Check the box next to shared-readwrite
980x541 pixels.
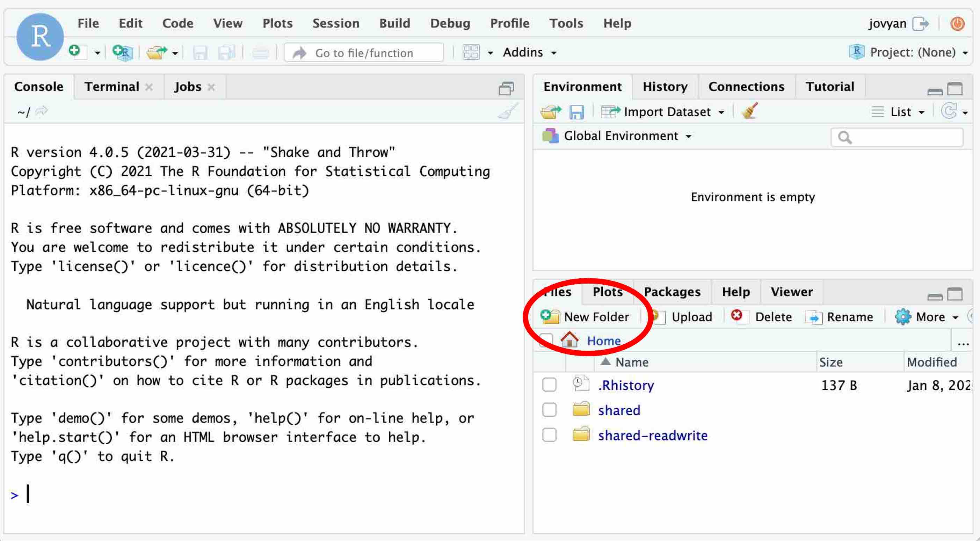tap(549, 435)
